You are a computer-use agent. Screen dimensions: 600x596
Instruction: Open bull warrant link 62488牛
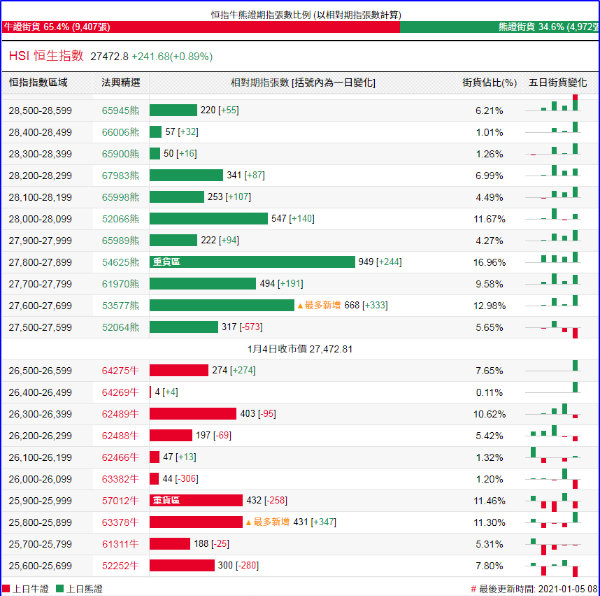pos(120,436)
